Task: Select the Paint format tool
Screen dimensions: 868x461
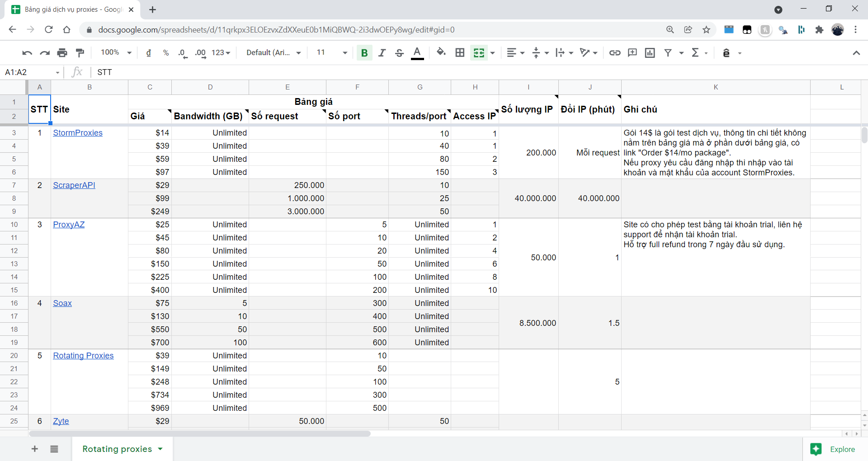Action: 80,53
